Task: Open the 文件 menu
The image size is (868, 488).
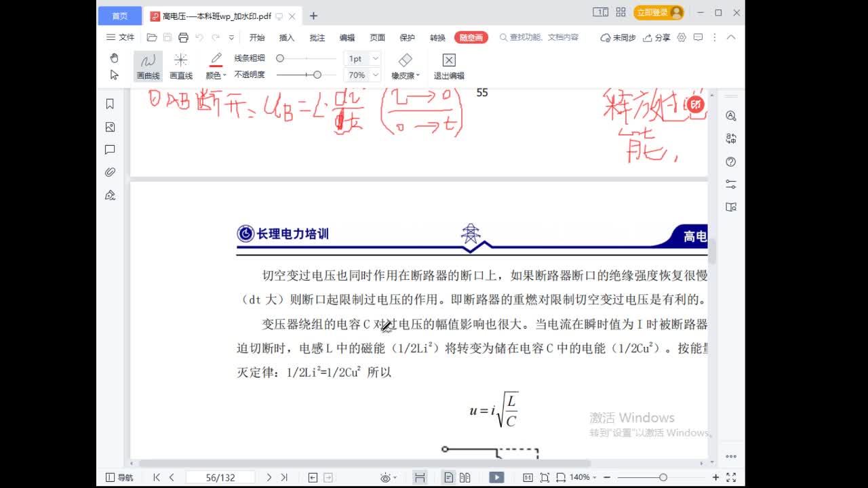Action: [121, 37]
